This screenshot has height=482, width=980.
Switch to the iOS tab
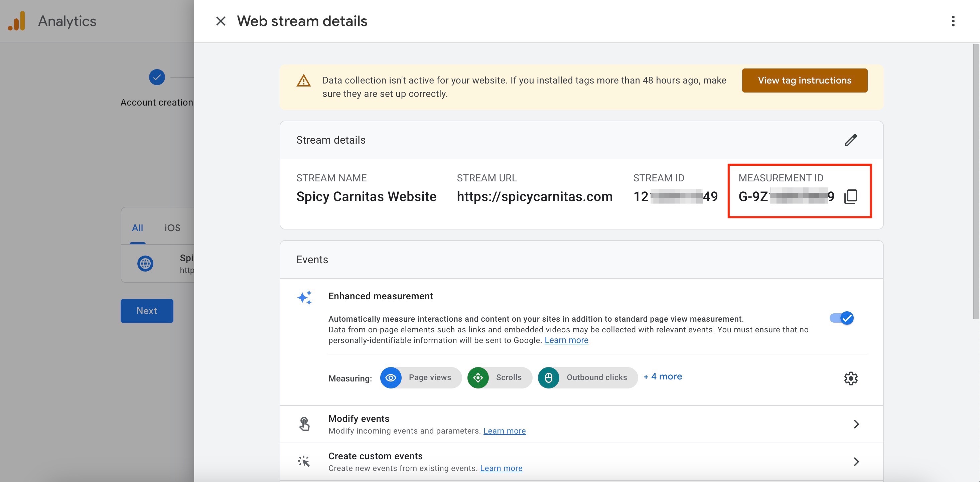tap(172, 228)
